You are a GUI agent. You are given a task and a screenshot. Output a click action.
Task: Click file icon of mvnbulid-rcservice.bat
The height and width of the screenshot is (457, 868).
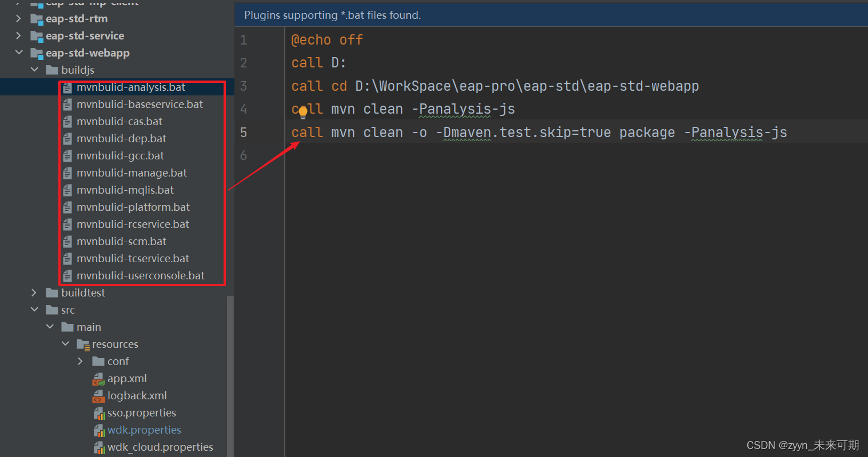click(x=67, y=225)
